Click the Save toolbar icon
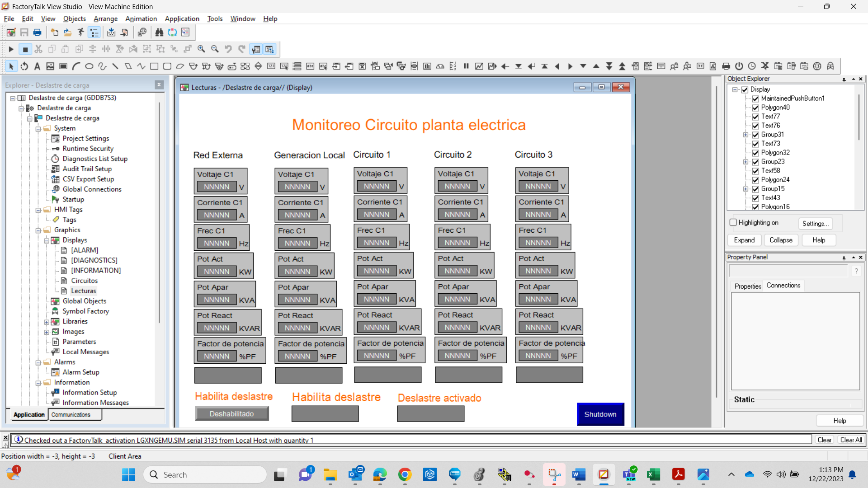 [24, 33]
